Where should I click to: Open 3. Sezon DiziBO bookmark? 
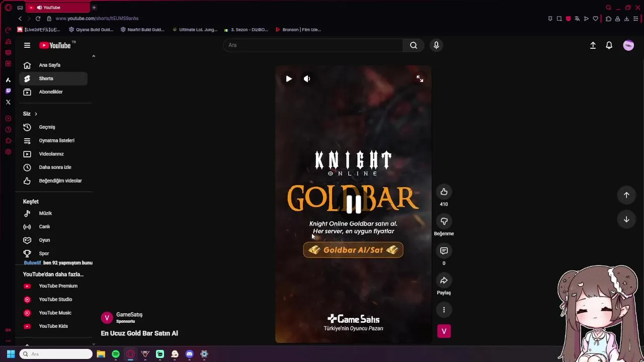(x=246, y=30)
